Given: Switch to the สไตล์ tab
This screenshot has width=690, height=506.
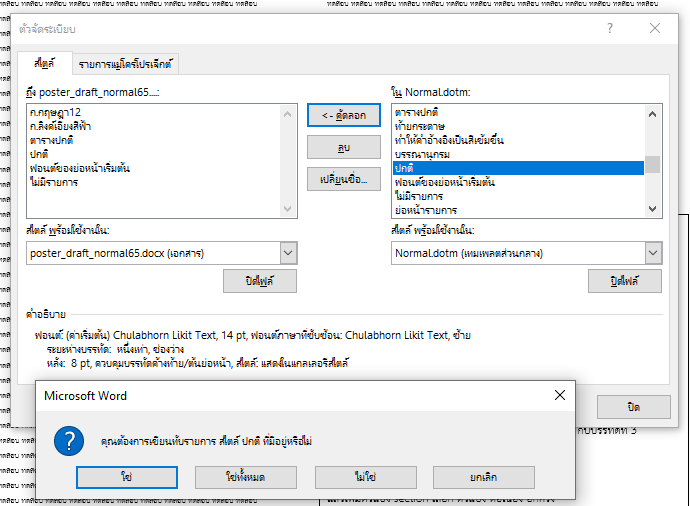Looking at the screenshot, I should tap(44, 64).
